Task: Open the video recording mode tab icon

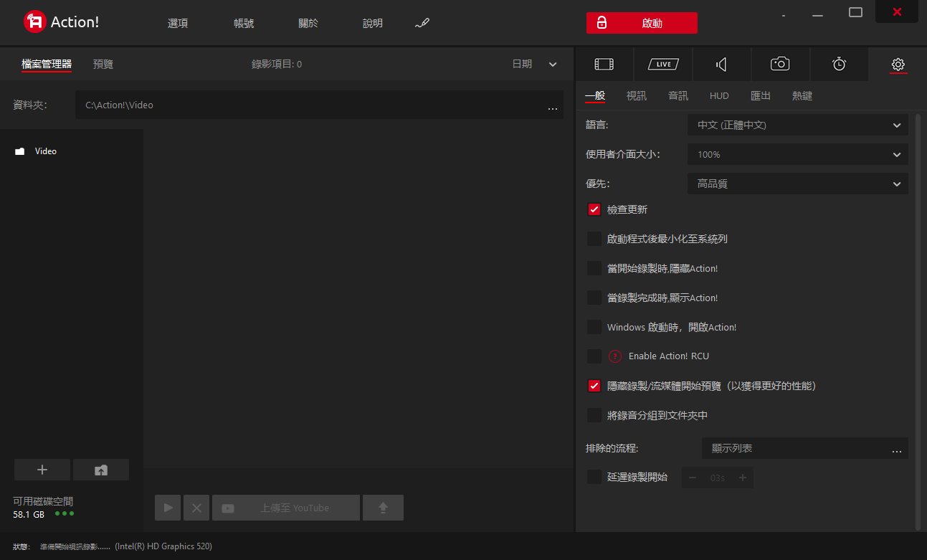Action: pyautogui.click(x=604, y=65)
